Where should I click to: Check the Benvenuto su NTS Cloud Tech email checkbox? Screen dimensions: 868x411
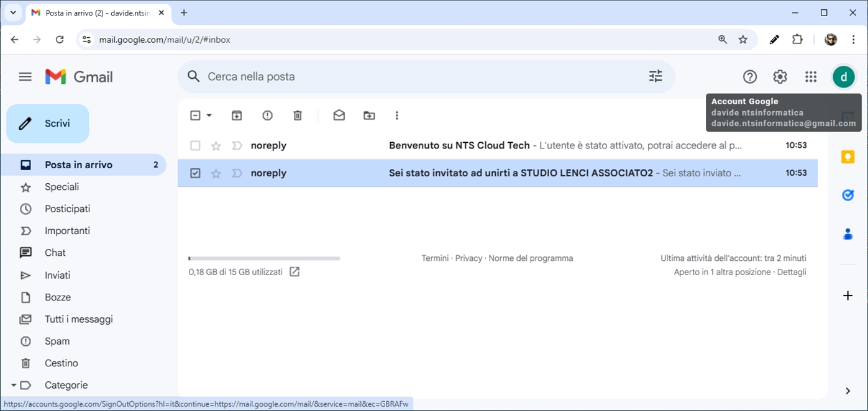click(195, 146)
